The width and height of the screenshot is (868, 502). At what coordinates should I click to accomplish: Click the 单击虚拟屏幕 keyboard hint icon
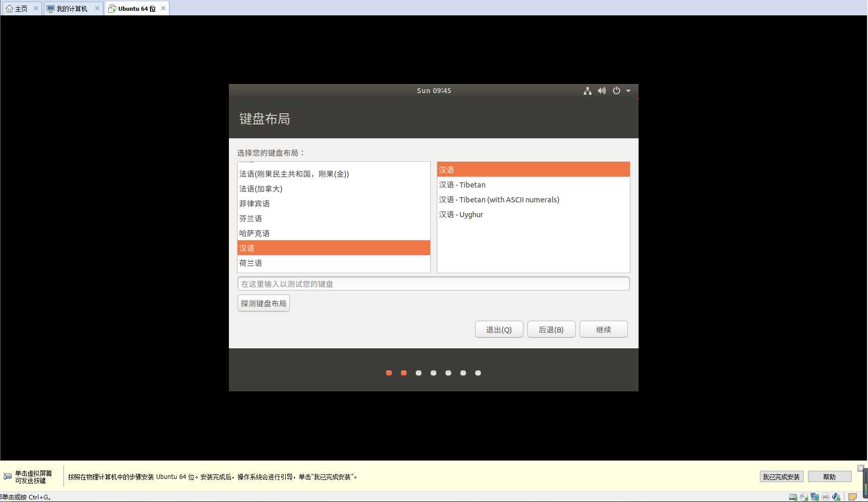click(x=7, y=476)
